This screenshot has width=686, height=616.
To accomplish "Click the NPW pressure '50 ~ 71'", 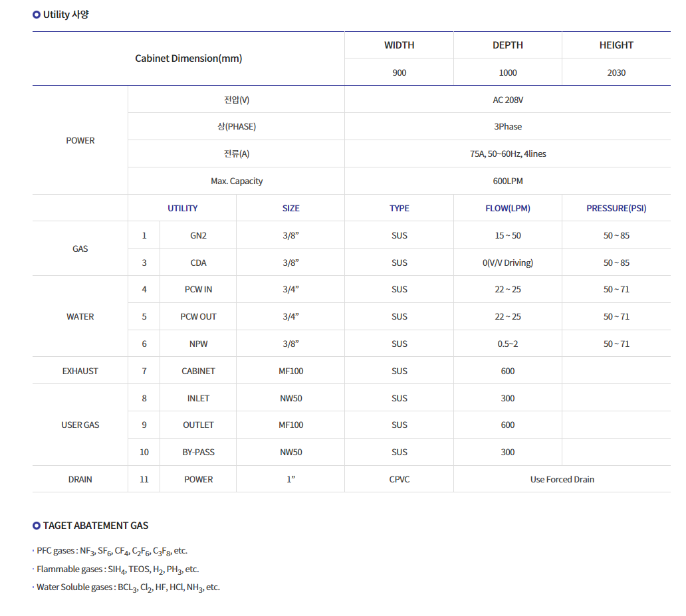I will pos(616,344).
